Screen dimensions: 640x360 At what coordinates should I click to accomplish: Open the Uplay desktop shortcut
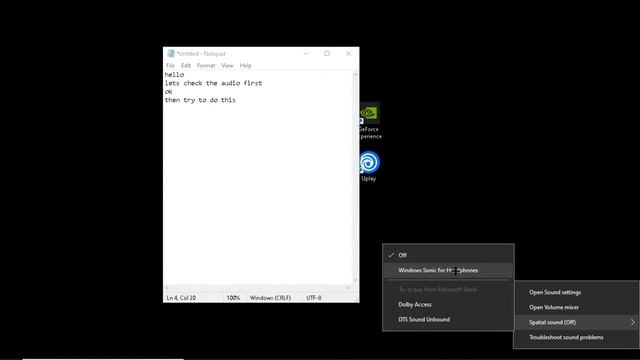pos(369,167)
